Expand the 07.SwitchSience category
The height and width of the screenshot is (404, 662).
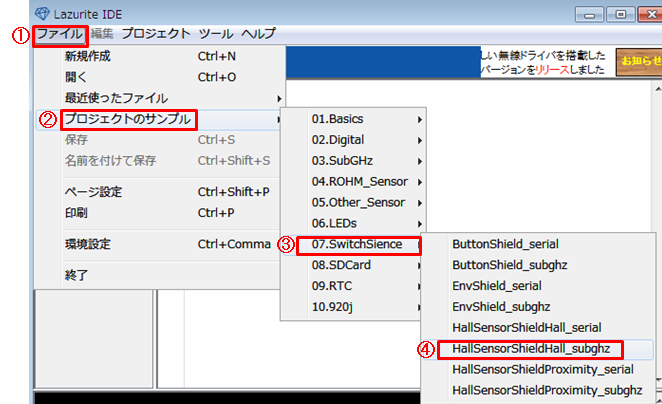coord(353,244)
